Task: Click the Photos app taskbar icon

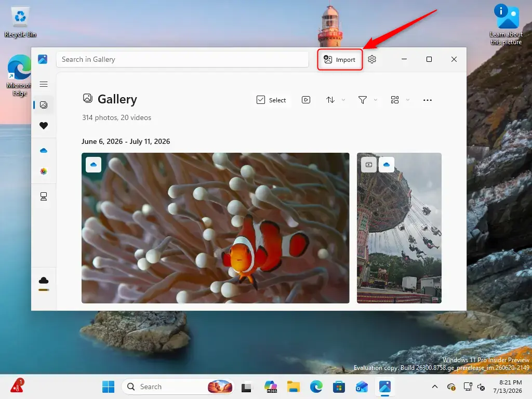Action: [x=385, y=387]
